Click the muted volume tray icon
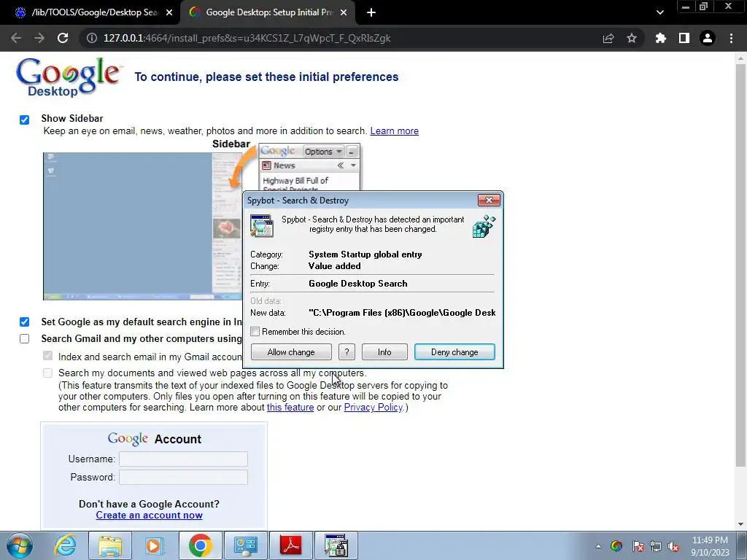This screenshot has width=747, height=560. [x=673, y=546]
